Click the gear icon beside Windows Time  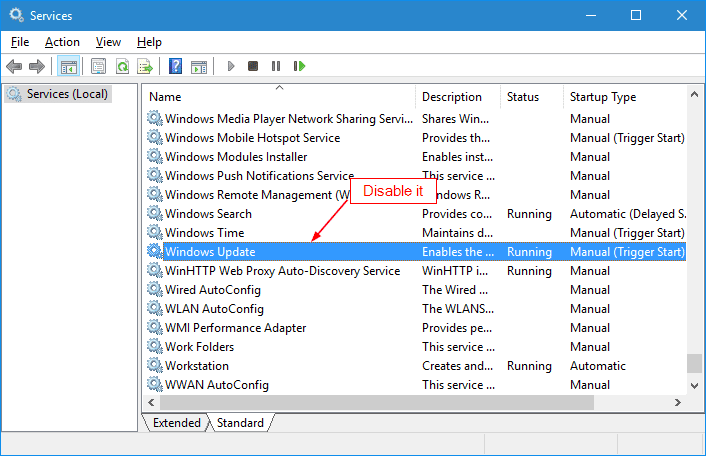[x=154, y=232]
